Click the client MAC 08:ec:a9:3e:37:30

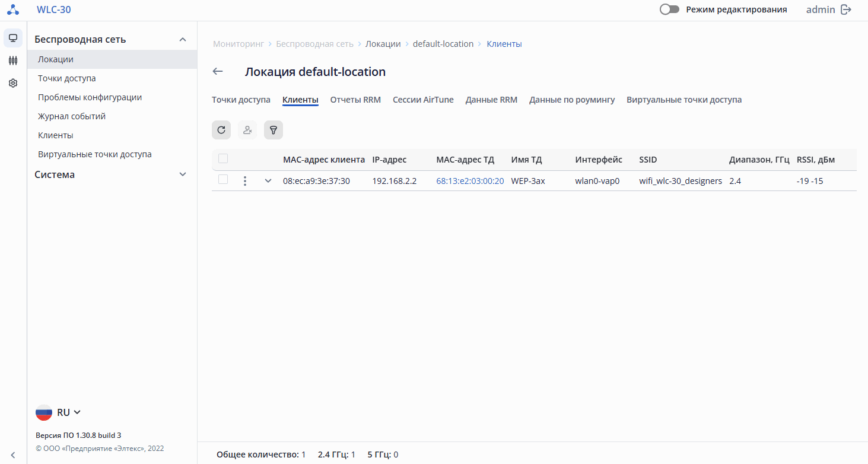[316, 181]
